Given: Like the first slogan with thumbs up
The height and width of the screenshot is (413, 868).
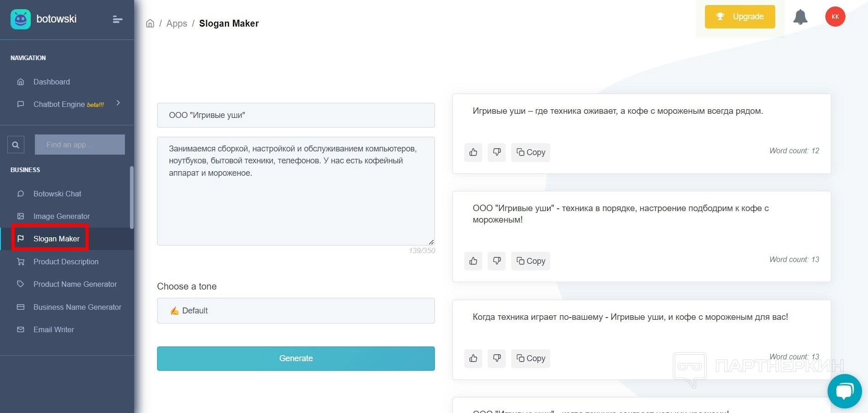Looking at the screenshot, I should coord(473,152).
